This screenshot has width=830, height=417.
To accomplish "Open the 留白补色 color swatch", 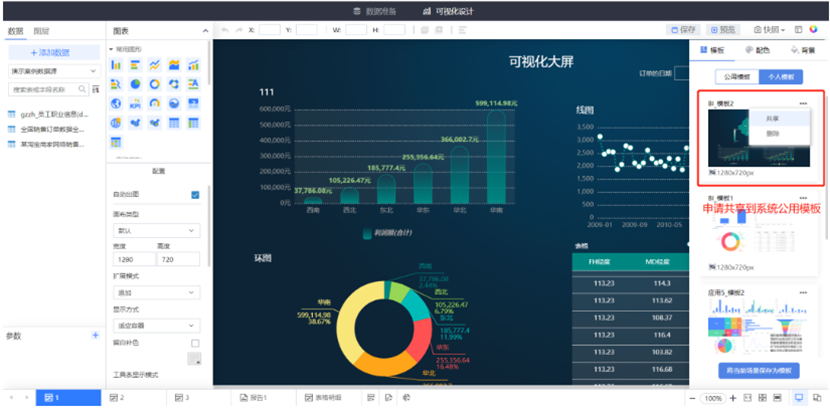I will (x=193, y=358).
